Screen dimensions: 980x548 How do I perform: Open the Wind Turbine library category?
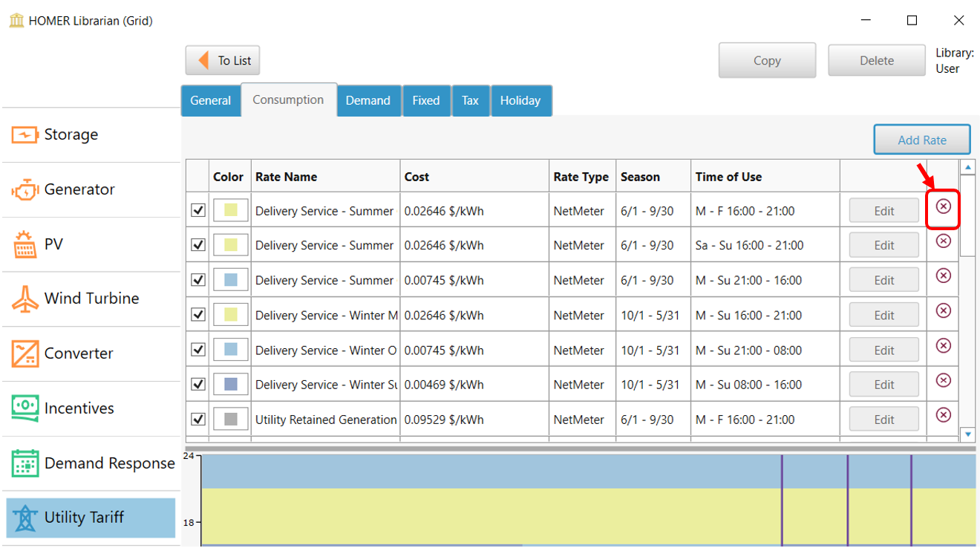tap(91, 299)
